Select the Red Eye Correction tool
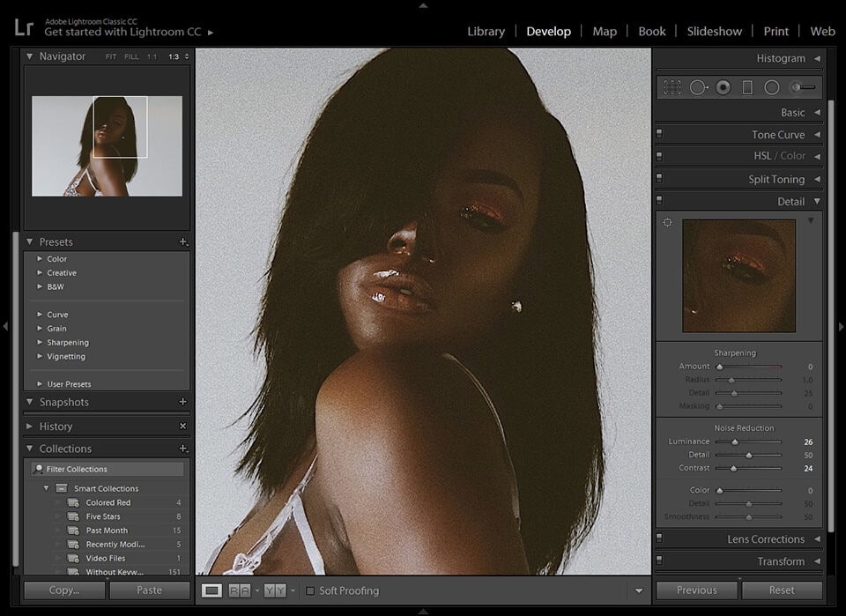The width and height of the screenshot is (846, 616). 724,87
